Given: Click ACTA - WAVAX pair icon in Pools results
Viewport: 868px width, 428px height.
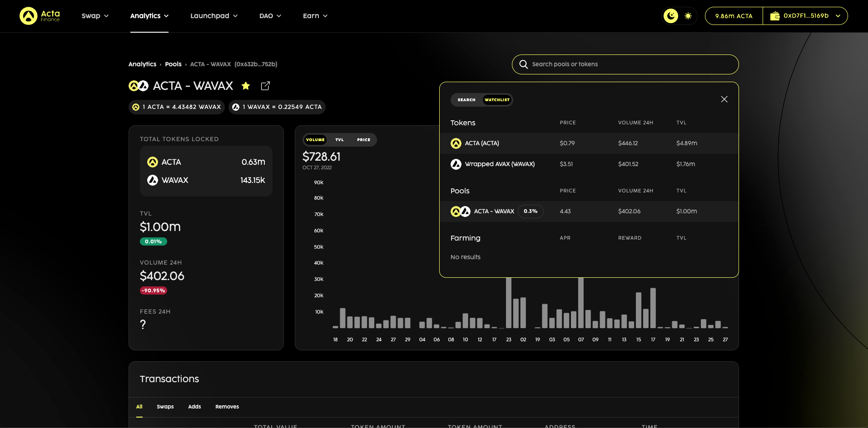Looking at the screenshot, I should (x=461, y=212).
